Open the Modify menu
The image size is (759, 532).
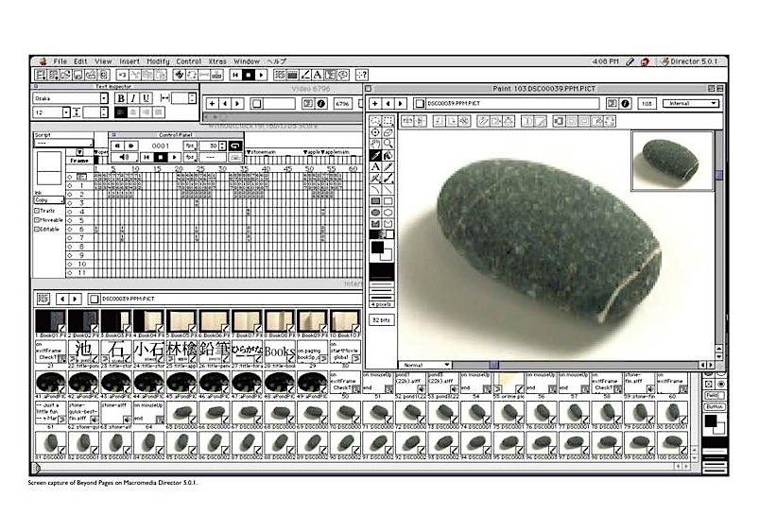tap(158, 61)
